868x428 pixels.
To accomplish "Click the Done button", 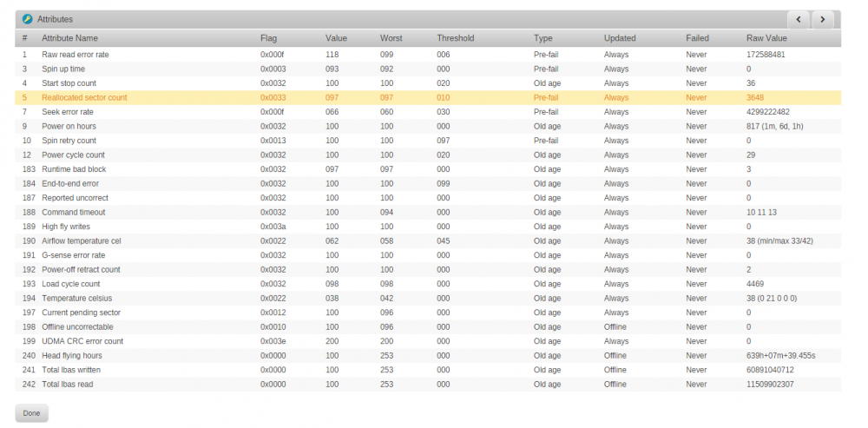I will point(31,413).
